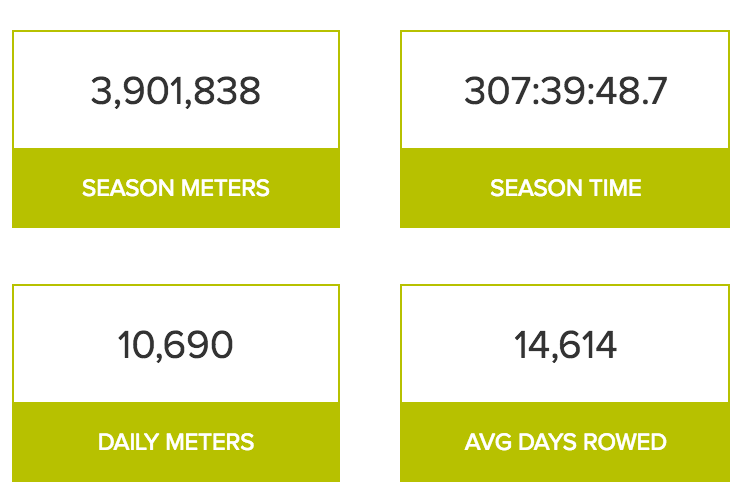Select the DAILY METERS label

[x=176, y=442]
